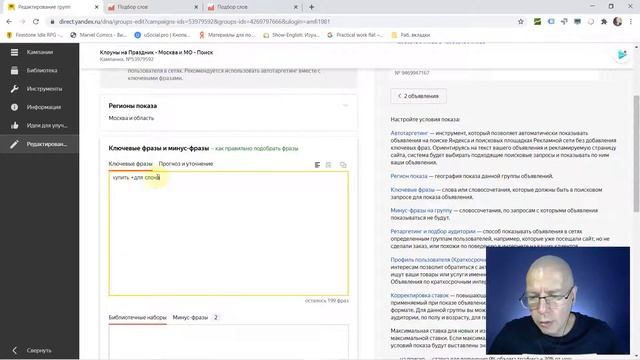Viewport: 640px width, 360px height.
Task: Click the Москва и область region text
Action: 131,118
